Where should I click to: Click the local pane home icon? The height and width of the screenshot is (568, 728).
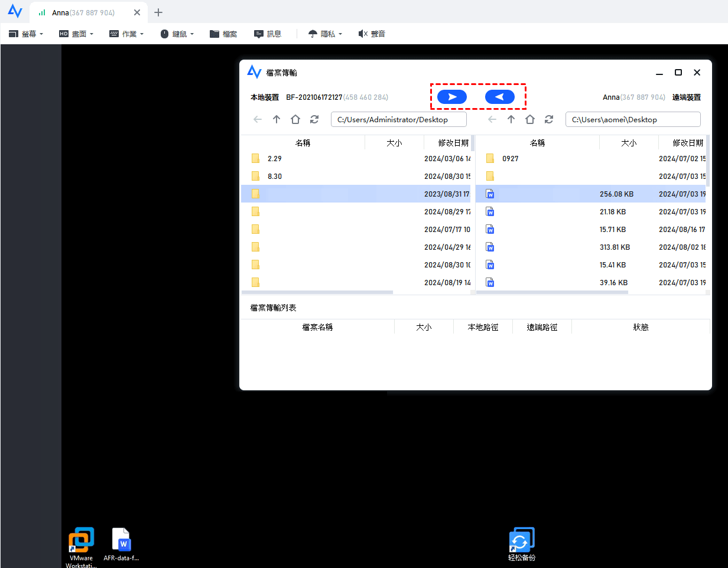(x=295, y=119)
